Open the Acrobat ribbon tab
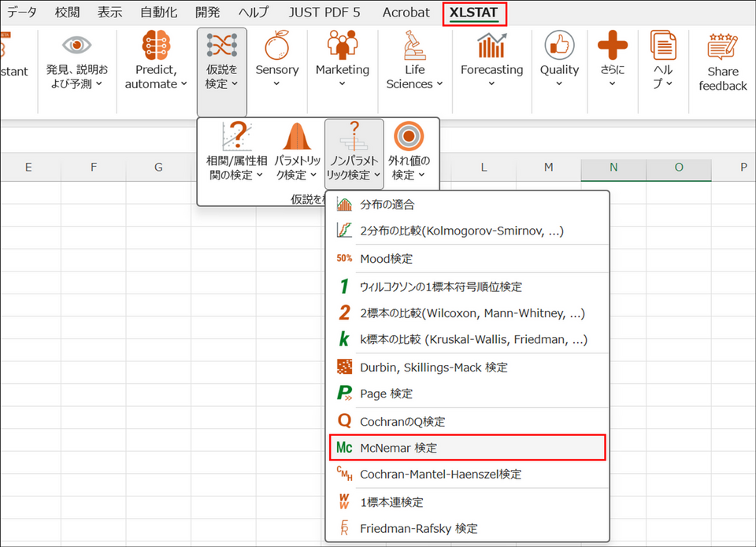Viewport: 756px width, 547px height. (406, 13)
